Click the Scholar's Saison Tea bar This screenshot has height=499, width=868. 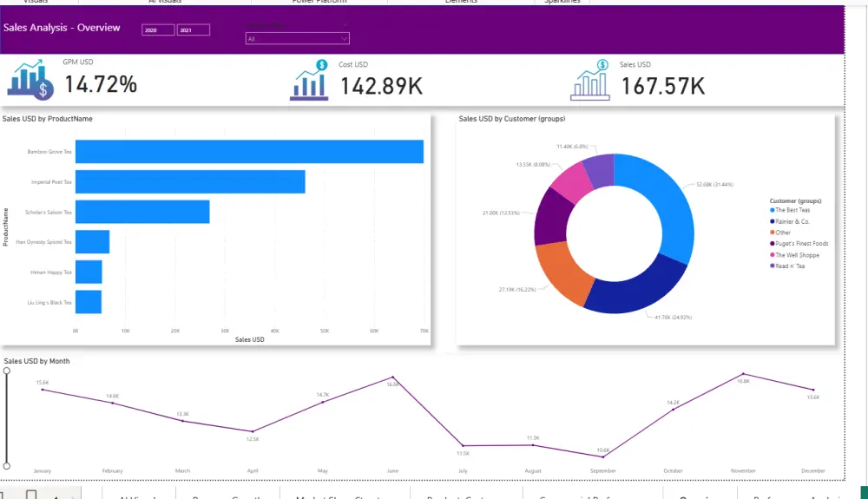(x=143, y=212)
